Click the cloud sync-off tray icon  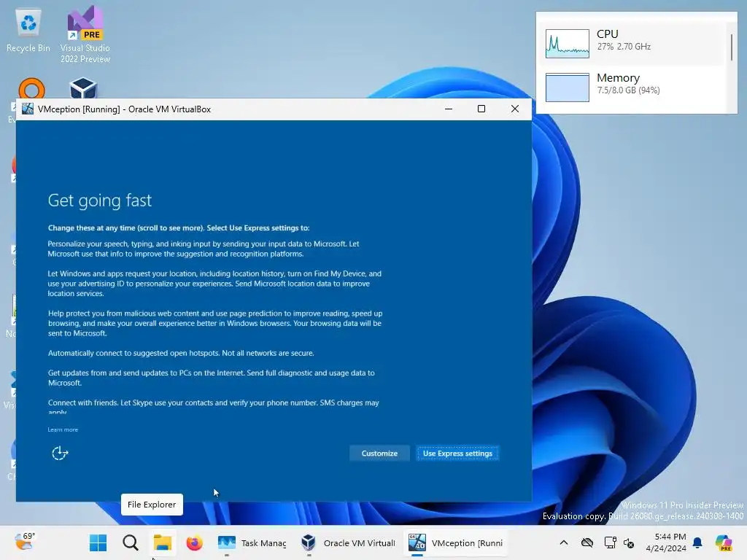[x=587, y=542]
